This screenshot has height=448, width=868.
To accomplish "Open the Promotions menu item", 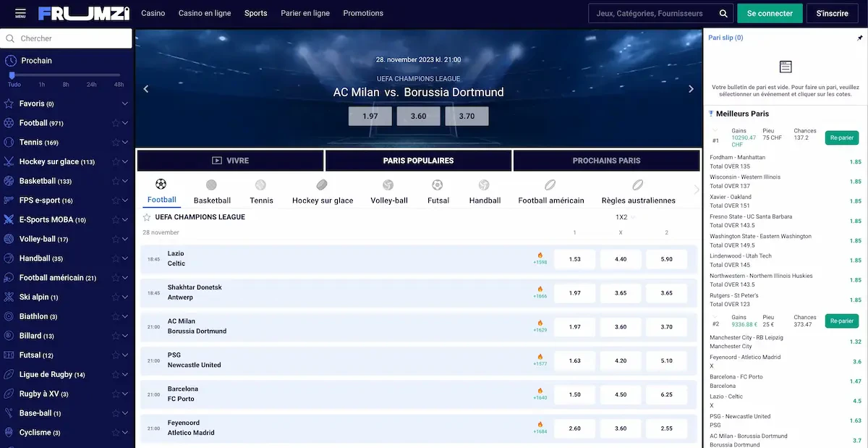I will [x=363, y=13].
